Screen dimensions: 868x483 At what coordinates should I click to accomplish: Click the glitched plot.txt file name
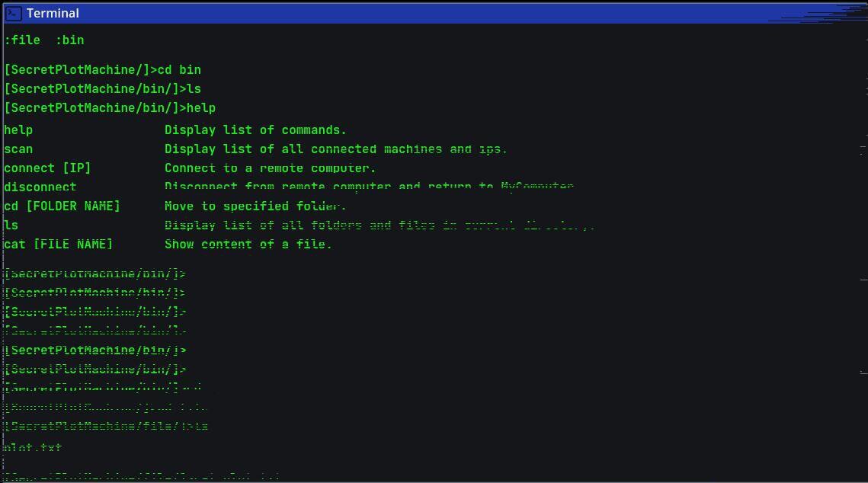coord(32,447)
